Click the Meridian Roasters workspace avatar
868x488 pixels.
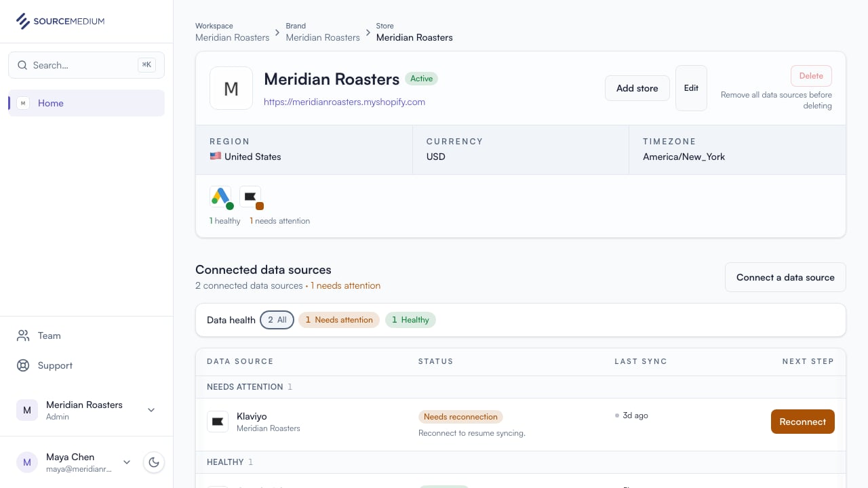tap(27, 410)
